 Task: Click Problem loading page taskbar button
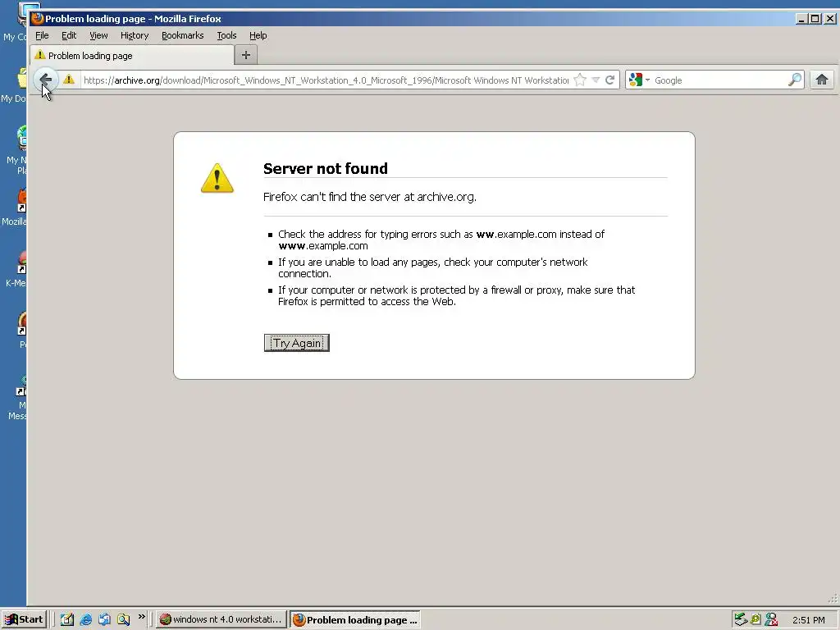coord(355,620)
